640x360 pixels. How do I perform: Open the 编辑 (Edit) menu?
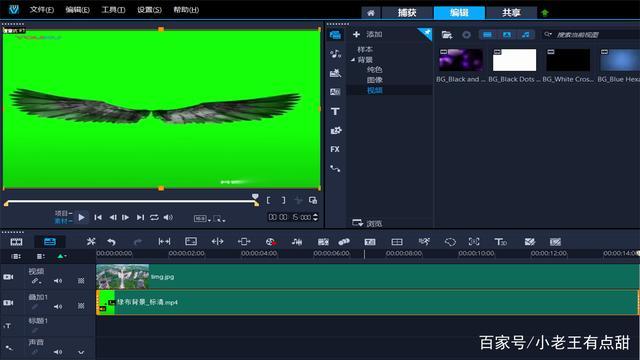point(77,9)
